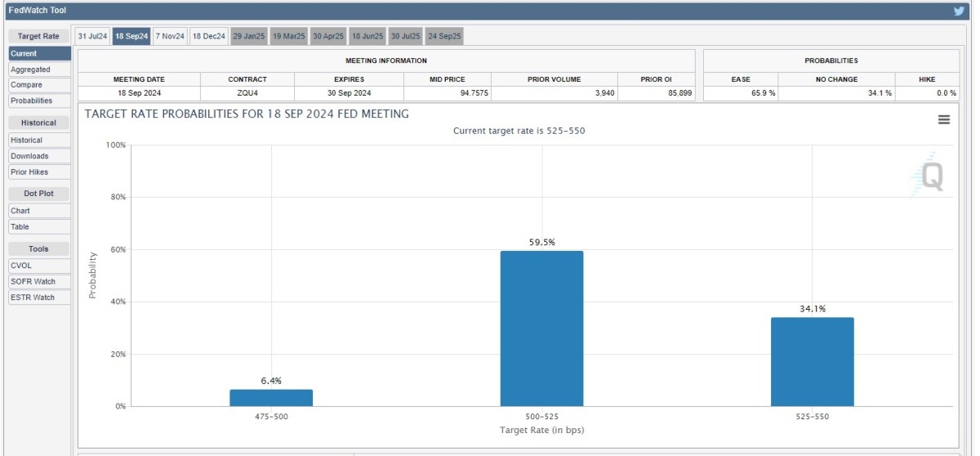Image resolution: width=980 pixels, height=456 pixels.
Task: Click the Compare sidebar button
Action: [39, 85]
